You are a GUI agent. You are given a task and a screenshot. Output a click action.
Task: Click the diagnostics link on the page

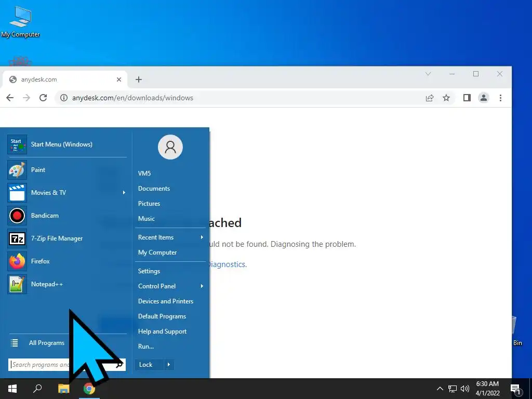click(227, 264)
